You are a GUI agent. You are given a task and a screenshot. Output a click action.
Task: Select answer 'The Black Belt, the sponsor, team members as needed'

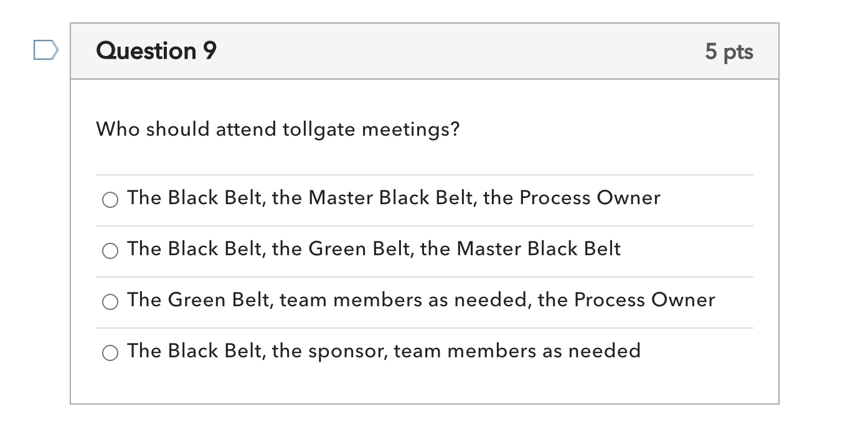click(110, 352)
